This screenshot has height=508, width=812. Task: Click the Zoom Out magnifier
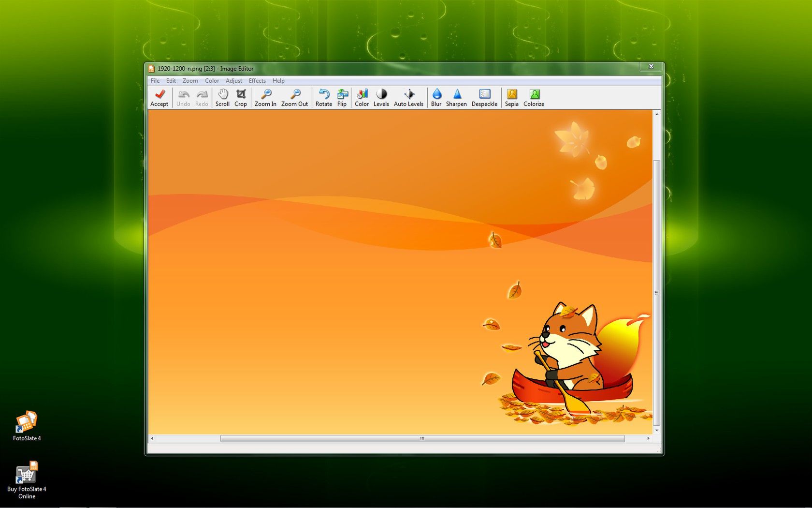coord(294,97)
